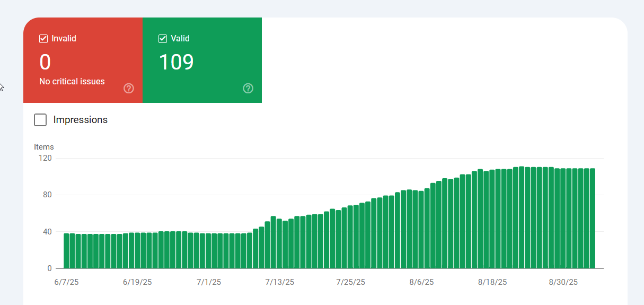Click the 'Items' axis title
The height and width of the screenshot is (305, 644).
click(x=44, y=147)
